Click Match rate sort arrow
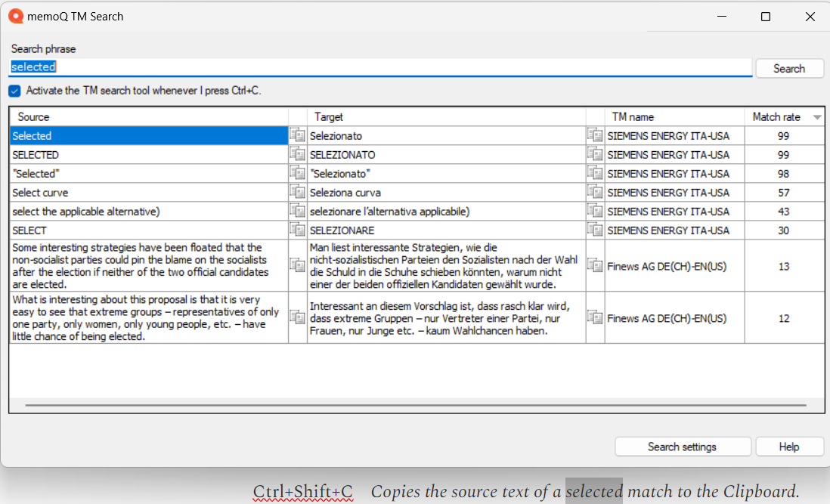Image resolution: width=830 pixels, height=504 pixels. 816,117
